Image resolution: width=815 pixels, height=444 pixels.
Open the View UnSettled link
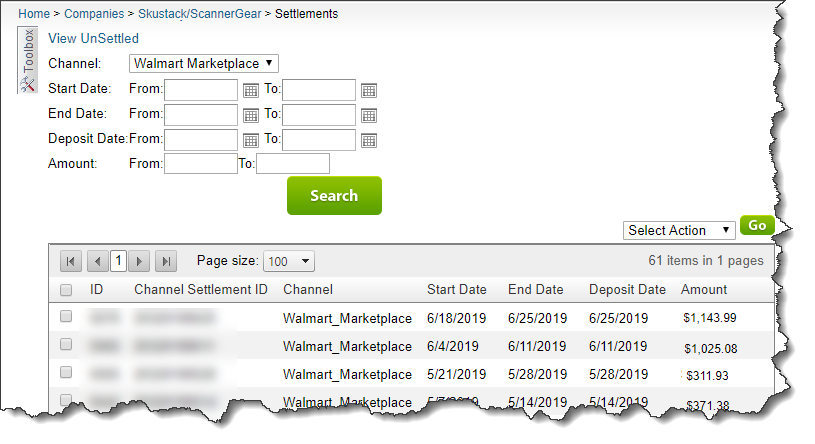tap(94, 38)
